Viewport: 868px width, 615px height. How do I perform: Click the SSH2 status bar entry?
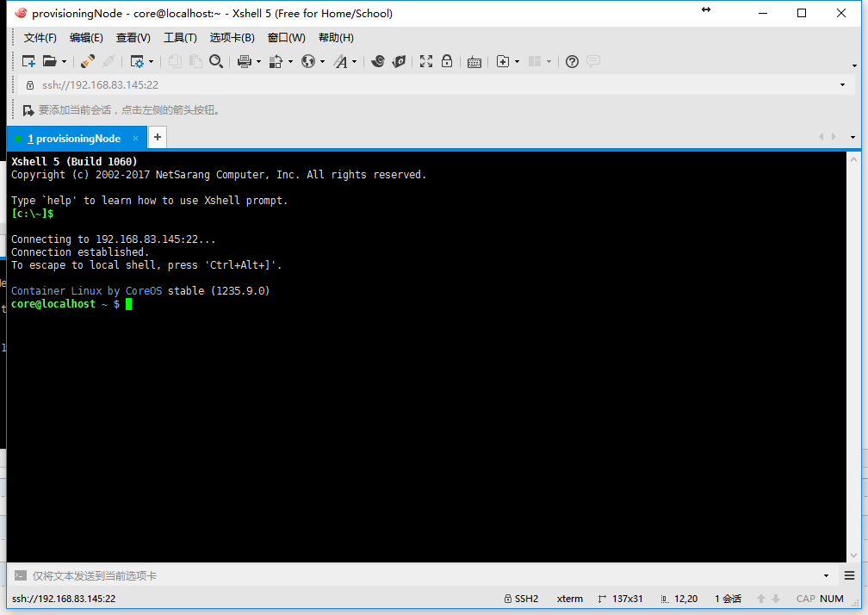click(x=521, y=599)
